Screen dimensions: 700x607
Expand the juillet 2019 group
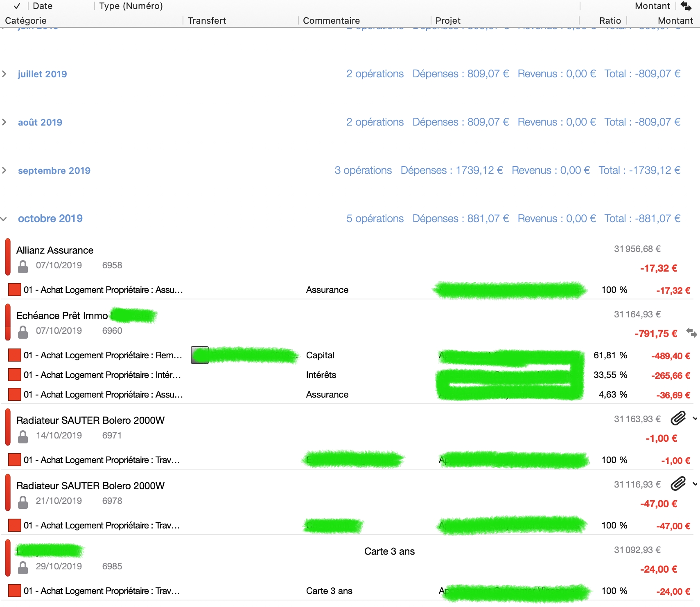click(5, 74)
